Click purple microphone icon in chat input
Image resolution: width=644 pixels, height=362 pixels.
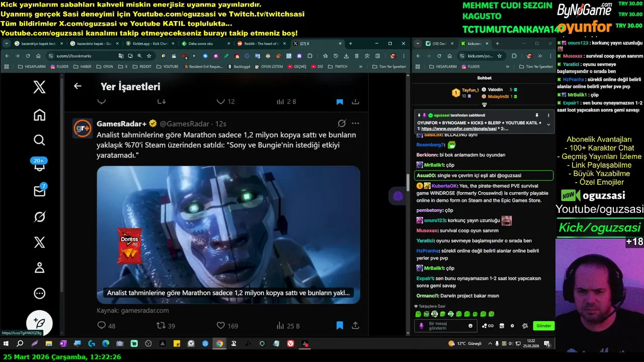tap(421, 326)
